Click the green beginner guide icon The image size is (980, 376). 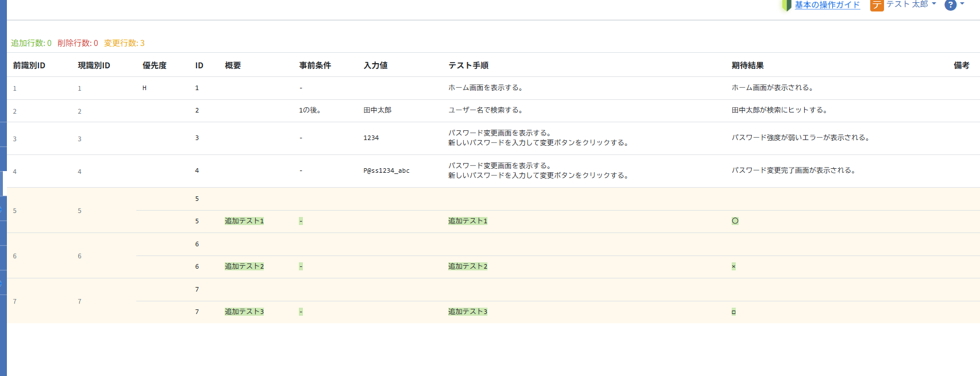pos(787,5)
